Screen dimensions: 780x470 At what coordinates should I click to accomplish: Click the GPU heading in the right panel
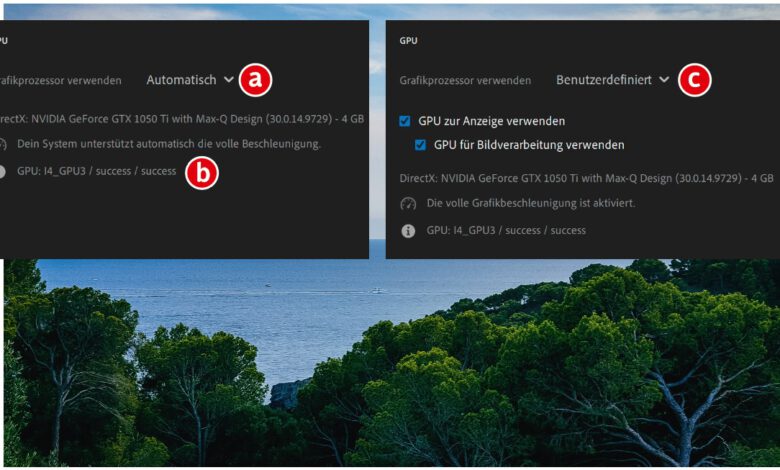408,41
